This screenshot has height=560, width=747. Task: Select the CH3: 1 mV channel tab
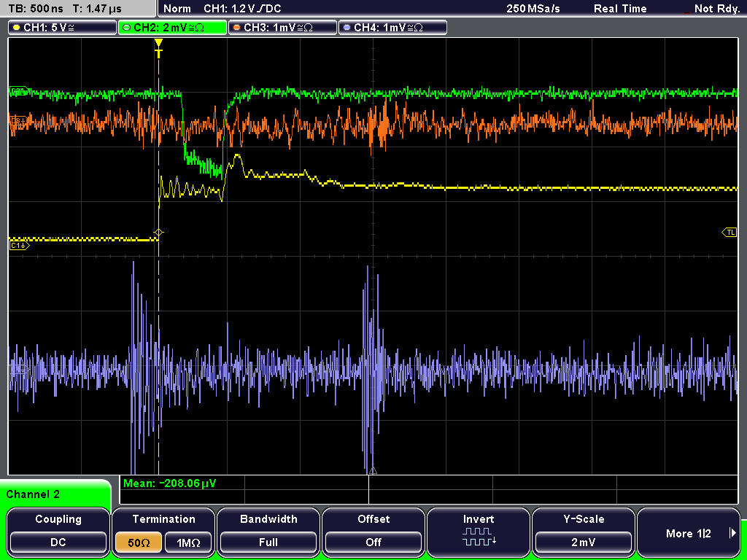tap(282, 28)
